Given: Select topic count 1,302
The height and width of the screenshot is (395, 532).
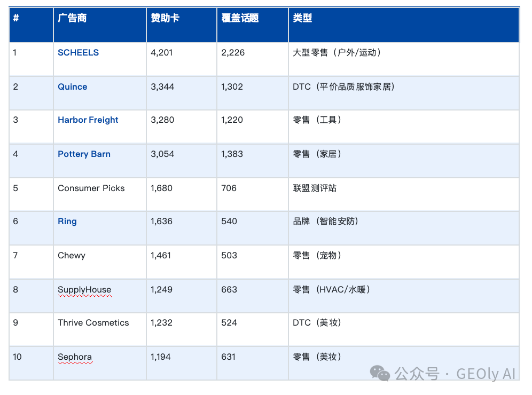Looking at the screenshot, I should (232, 87).
